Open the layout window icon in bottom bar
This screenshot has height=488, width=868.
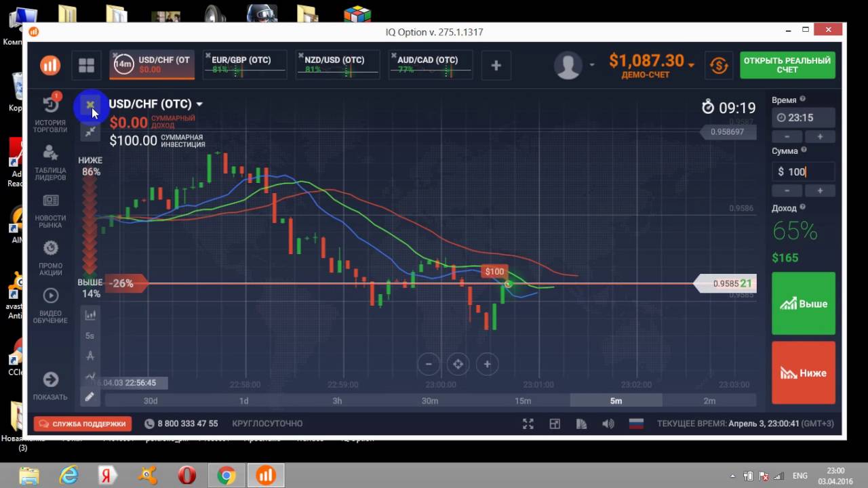pyautogui.click(x=555, y=424)
